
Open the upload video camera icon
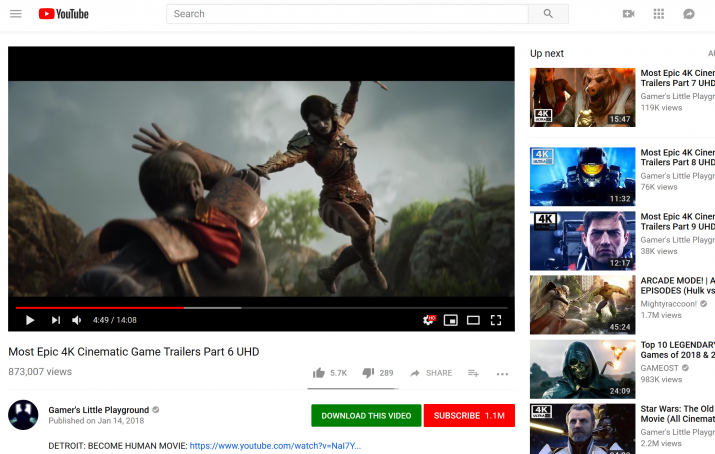tap(628, 14)
